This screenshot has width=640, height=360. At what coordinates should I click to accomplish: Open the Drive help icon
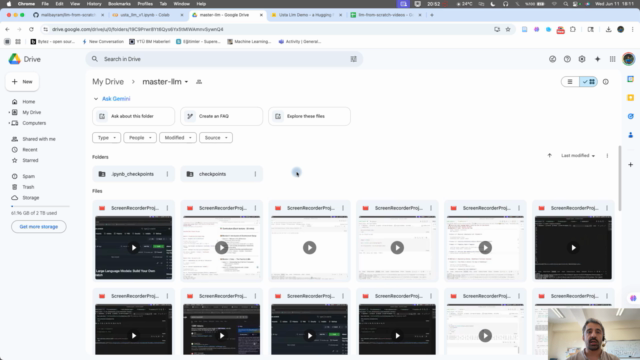tap(567, 59)
